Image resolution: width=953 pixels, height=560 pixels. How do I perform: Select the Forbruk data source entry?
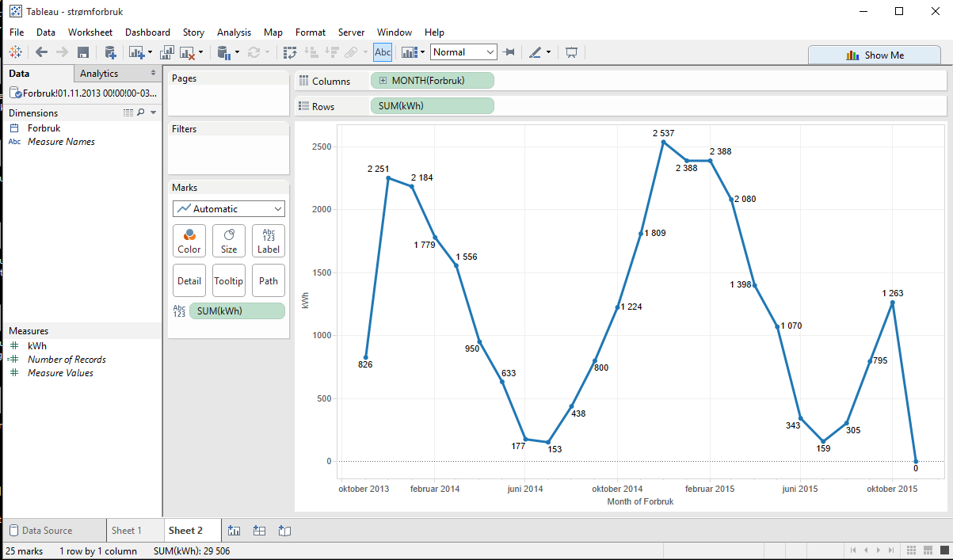(x=83, y=93)
